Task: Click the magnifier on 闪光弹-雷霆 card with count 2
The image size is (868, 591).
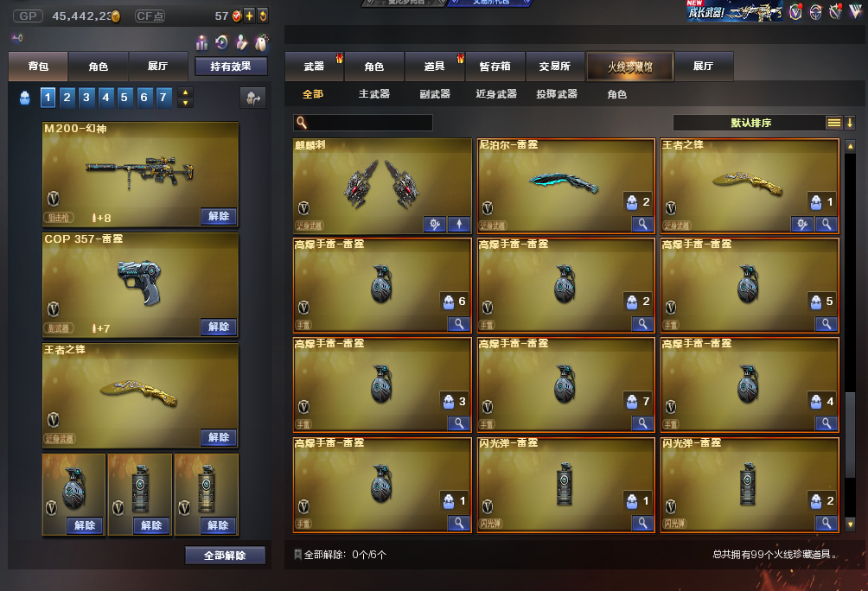Action: pos(827,523)
